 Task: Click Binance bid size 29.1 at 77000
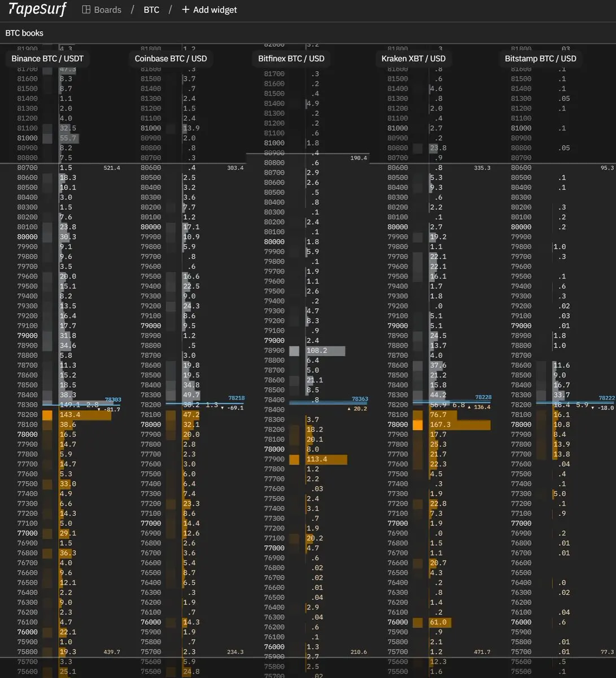pos(68,533)
